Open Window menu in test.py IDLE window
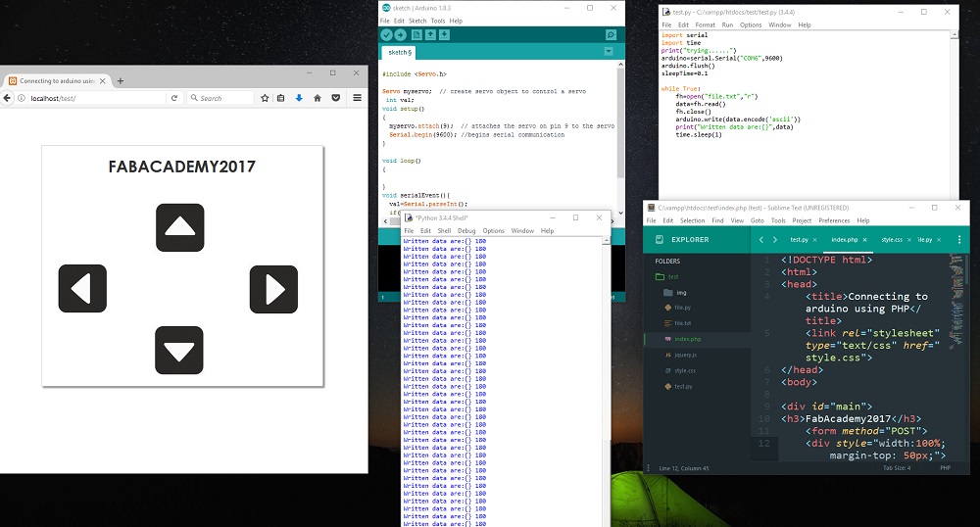This screenshot has height=527, width=980. pos(779,24)
